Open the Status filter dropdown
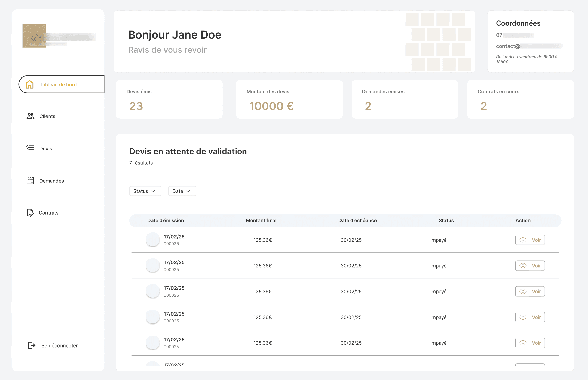Viewport: 588px width, 380px height. click(145, 191)
